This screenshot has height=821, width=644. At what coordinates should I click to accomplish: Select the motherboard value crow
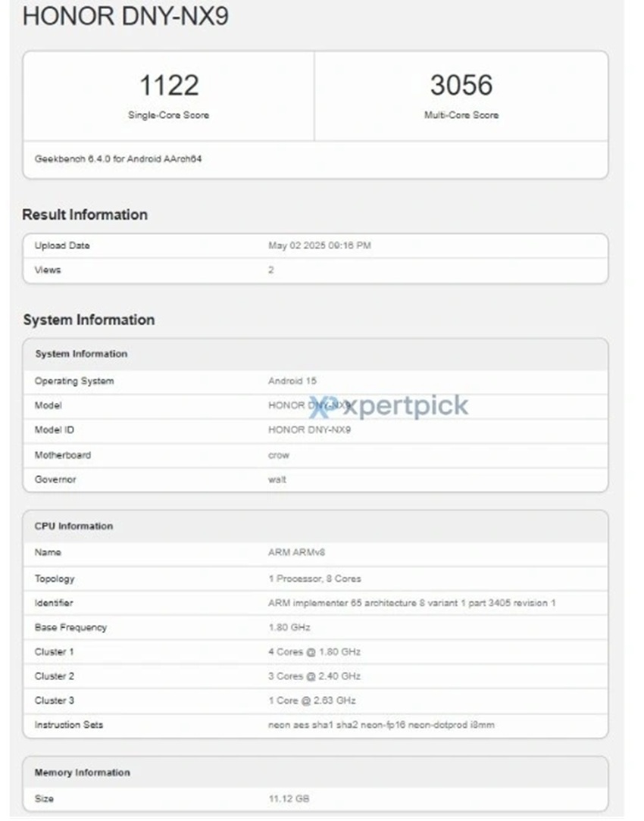click(279, 455)
